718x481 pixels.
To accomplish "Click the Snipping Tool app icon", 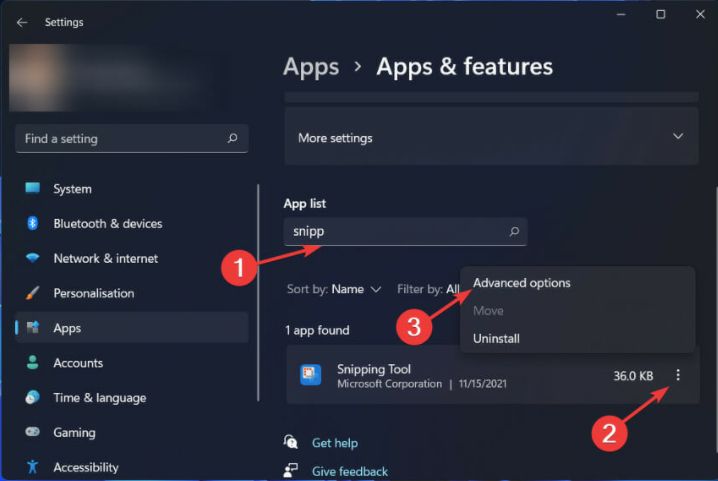I will 310,375.
